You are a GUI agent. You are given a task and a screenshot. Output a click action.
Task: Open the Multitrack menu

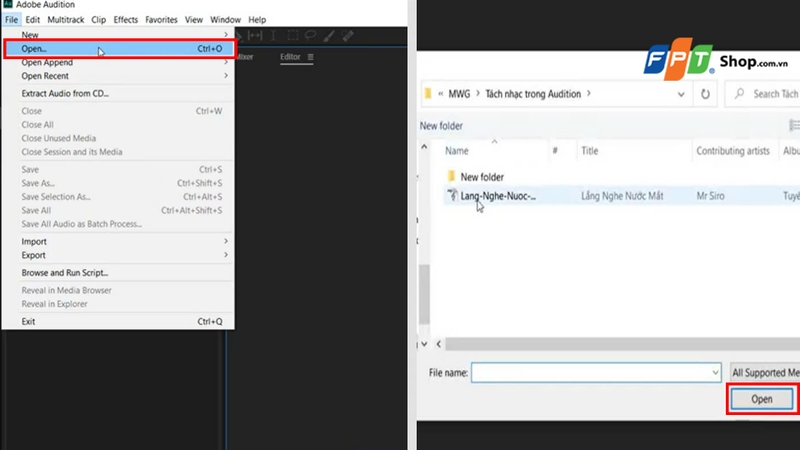(x=65, y=20)
